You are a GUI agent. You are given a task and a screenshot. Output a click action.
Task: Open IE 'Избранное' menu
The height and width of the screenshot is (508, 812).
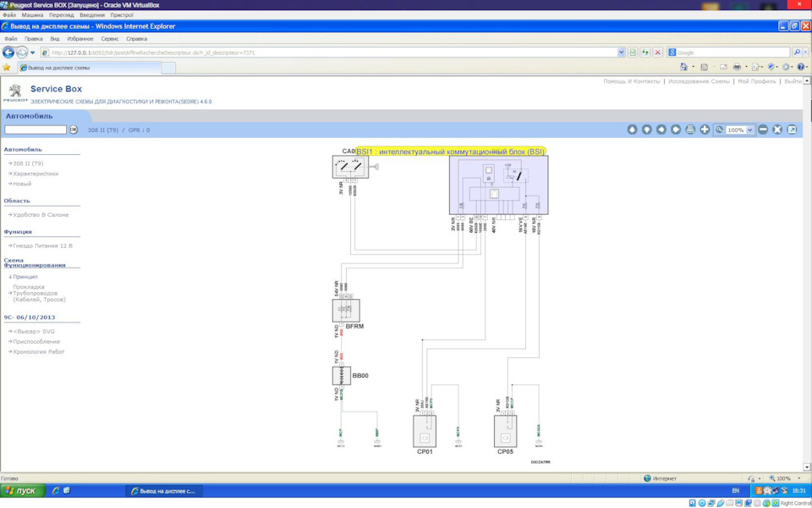click(x=80, y=39)
